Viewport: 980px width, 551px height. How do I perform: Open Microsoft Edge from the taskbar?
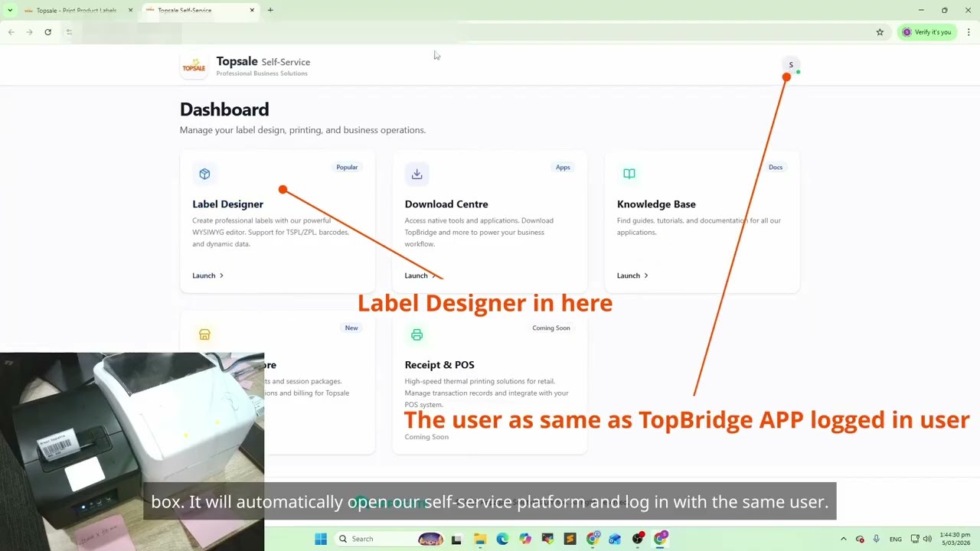point(502,539)
